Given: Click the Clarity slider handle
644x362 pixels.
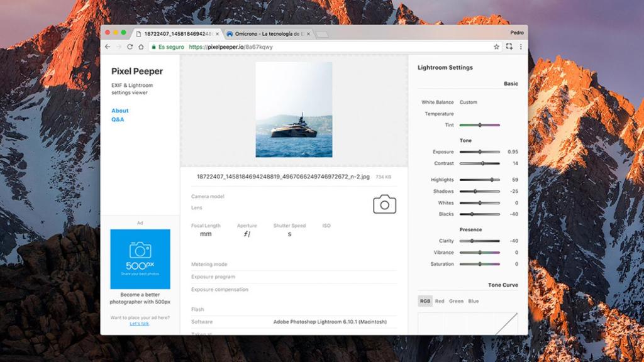Looking at the screenshot, I should [472, 241].
